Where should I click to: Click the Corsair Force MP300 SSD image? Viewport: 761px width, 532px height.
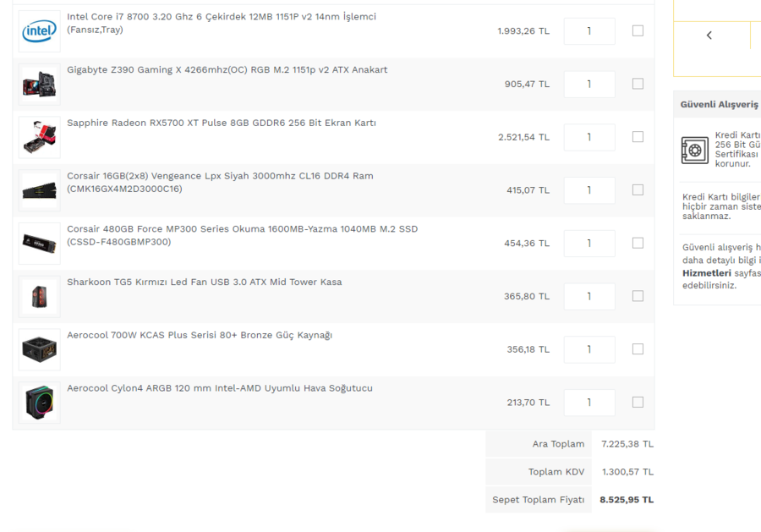pos(39,244)
